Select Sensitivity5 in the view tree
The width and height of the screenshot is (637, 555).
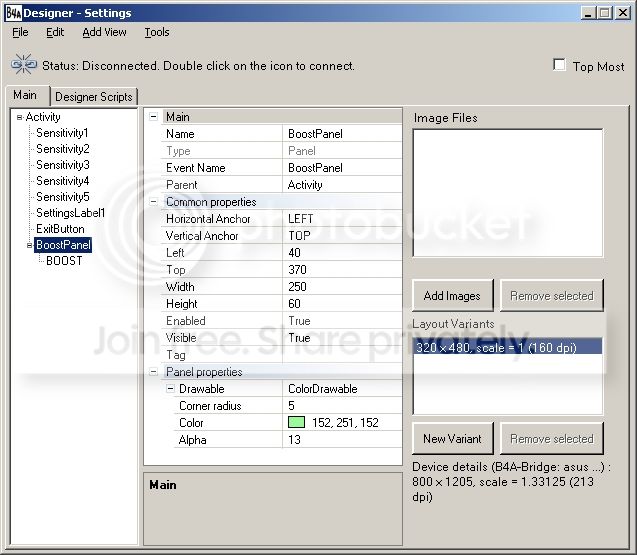[x=63, y=197]
